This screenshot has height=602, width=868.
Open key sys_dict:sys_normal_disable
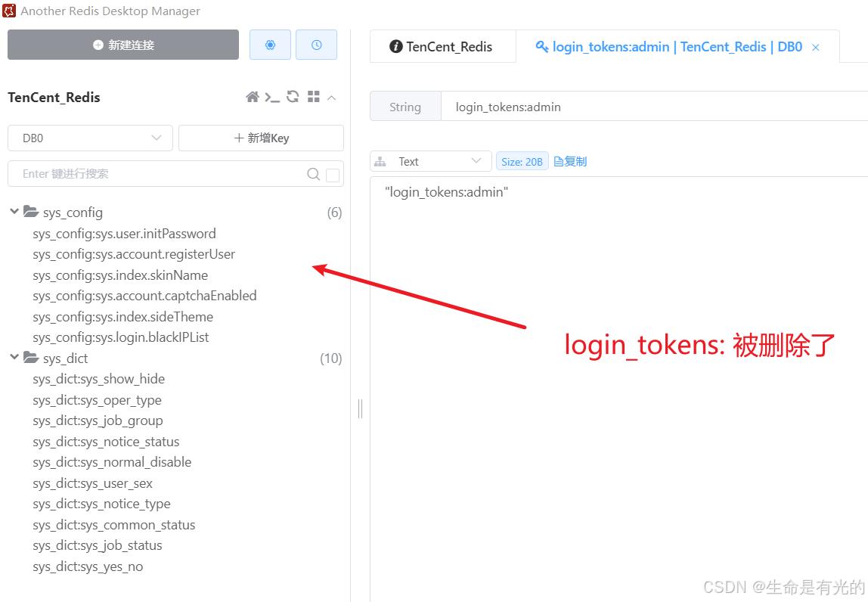[x=112, y=462]
